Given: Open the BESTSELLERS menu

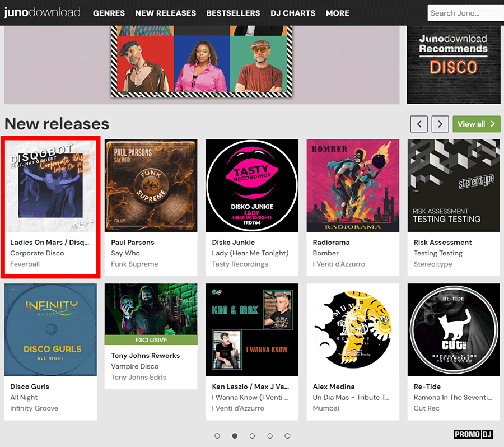Looking at the screenshot, I should tap(233, 13).
